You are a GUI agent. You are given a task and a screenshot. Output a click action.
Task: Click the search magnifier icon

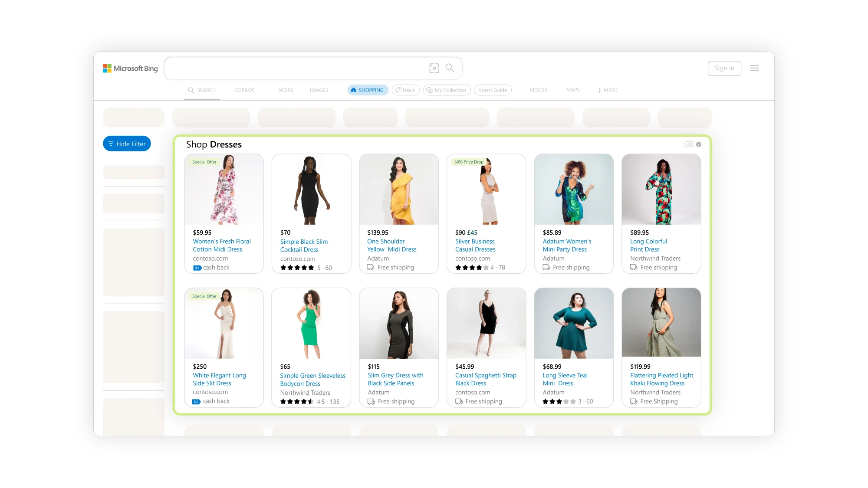coord(450,68)
